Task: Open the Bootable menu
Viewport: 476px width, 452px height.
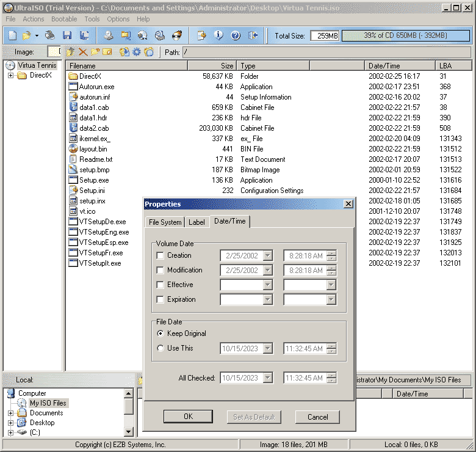Action: 64,19
